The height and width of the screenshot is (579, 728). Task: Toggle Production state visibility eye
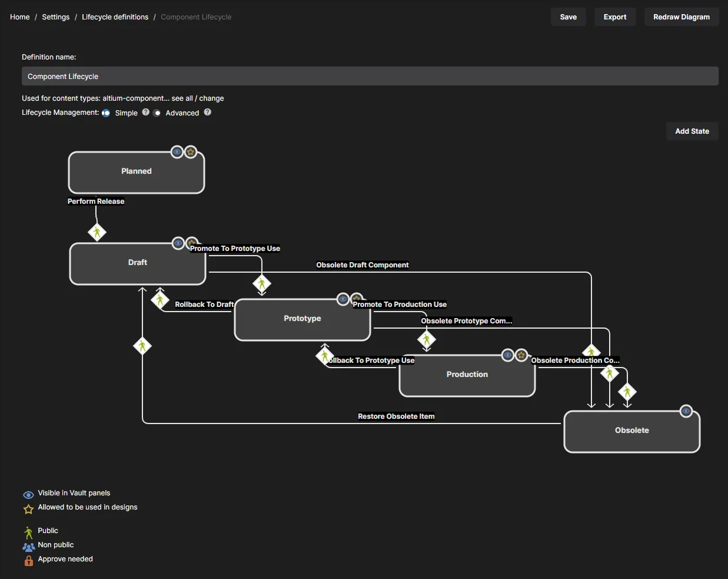pos(508,355)
